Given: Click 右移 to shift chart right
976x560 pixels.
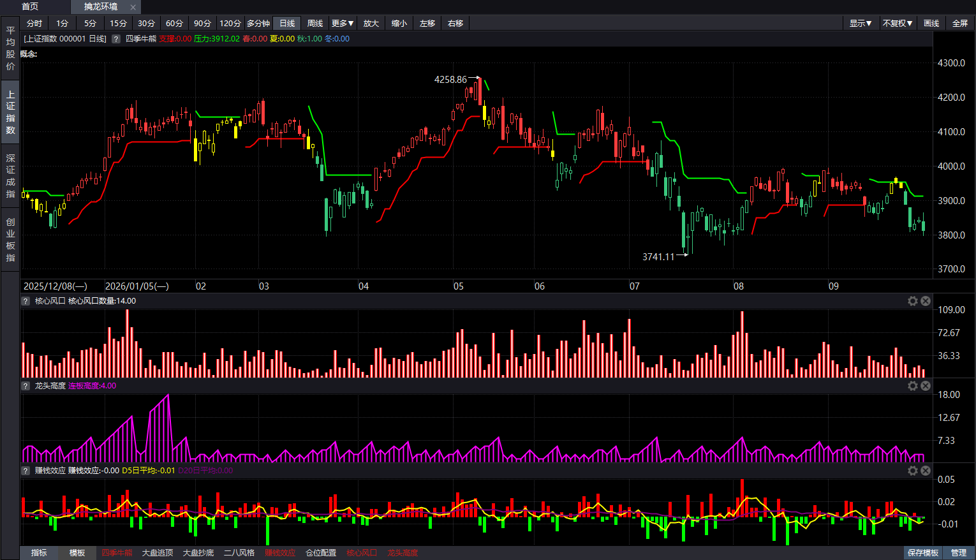Looking at the screenshot, I should point(455,23).
